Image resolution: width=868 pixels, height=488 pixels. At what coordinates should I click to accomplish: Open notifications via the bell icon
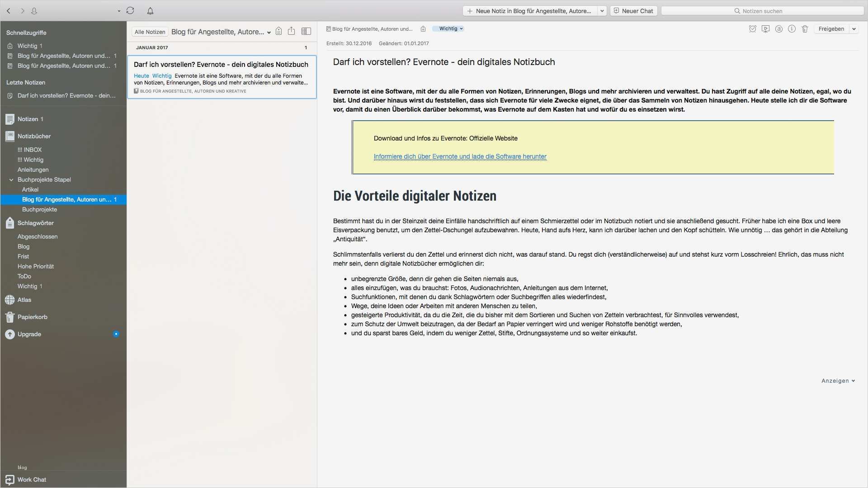pyautogui.click(x=150, y=10)
